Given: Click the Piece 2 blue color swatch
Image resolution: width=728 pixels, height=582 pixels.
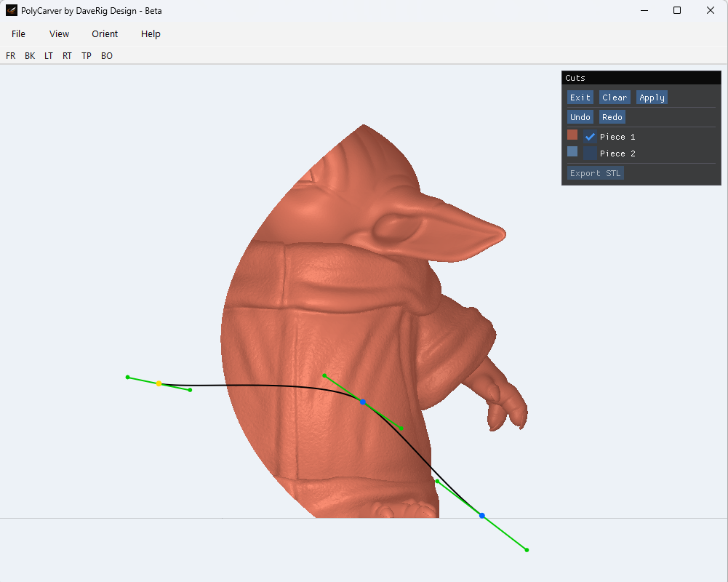Looking at the screenshot, I should coord(572,151).
